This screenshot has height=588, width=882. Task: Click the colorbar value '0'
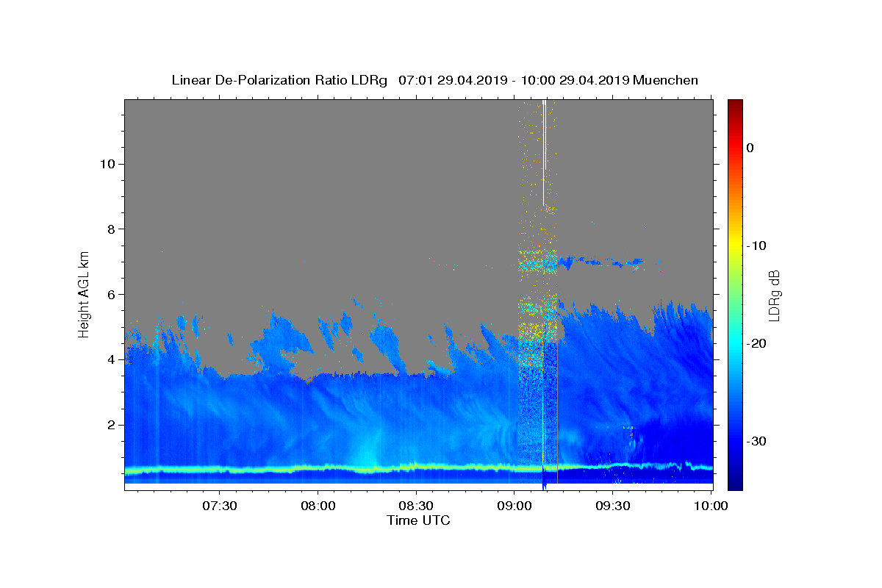point(750,148)
